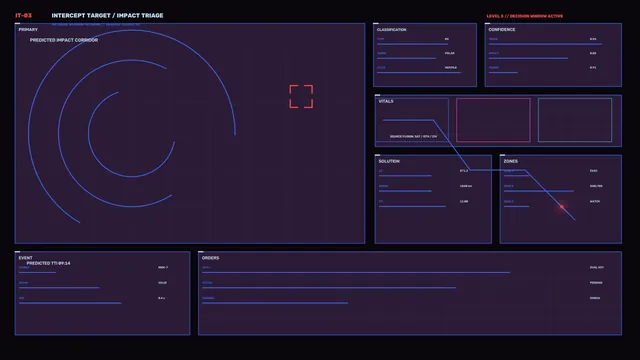Click the 'ZONES' panel heading
The height and width of the screenshot is (360, 640).
coord(511,161)
